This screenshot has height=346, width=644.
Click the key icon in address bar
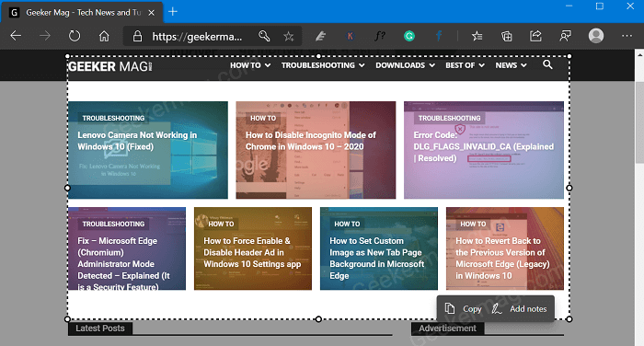click(x=264, y=36)
